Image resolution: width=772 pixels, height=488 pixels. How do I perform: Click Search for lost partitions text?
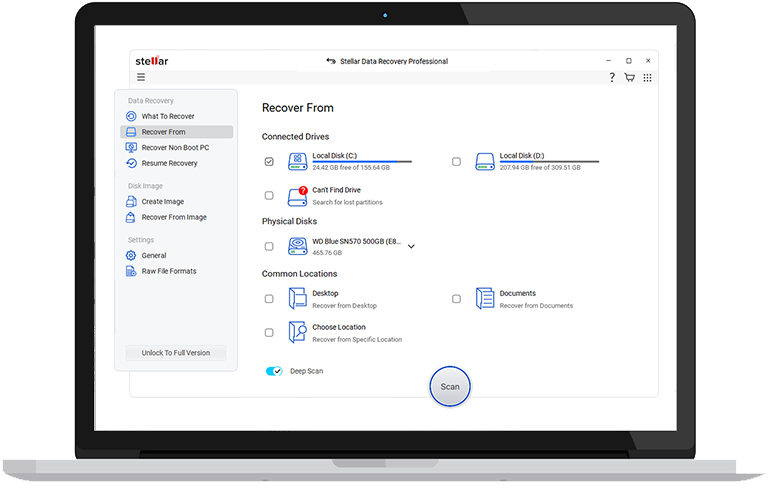point(347,202)
